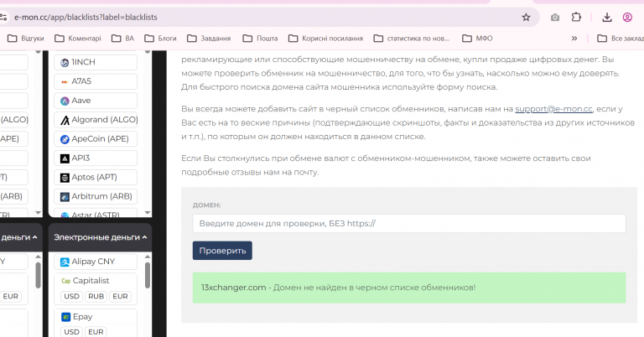644x337 pixels.
Task: Open the ВА bookmarks folder
Action: coord(123,39)
